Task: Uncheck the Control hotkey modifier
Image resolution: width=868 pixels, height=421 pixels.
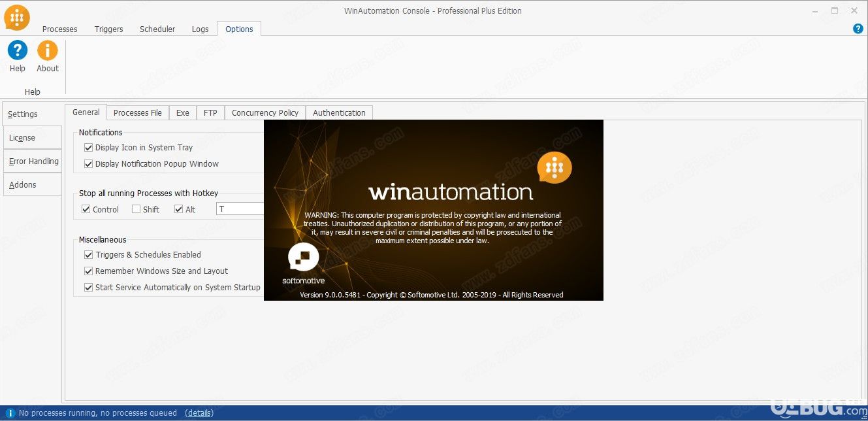Action: coord(86,209)
